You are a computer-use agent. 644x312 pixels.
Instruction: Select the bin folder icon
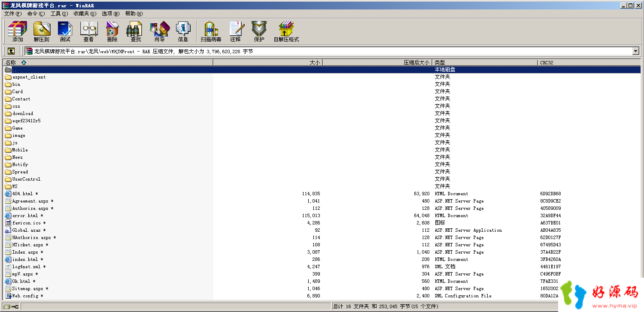[8, 85]
